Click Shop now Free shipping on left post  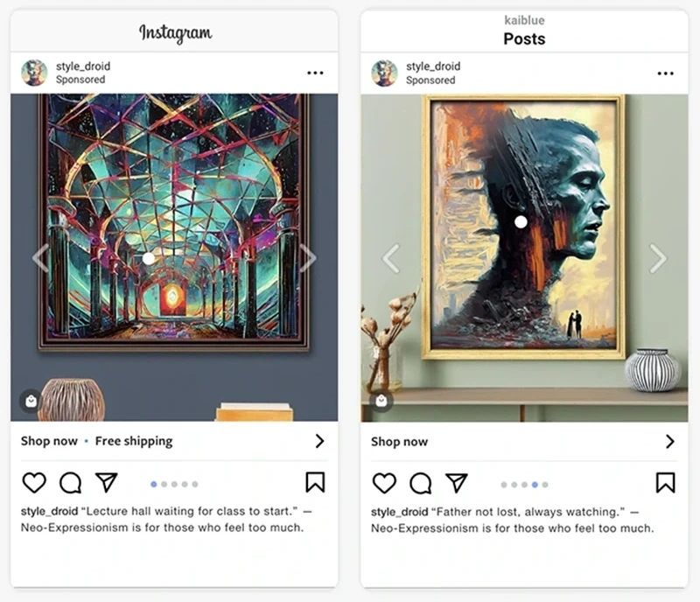[x=96, y=441]
